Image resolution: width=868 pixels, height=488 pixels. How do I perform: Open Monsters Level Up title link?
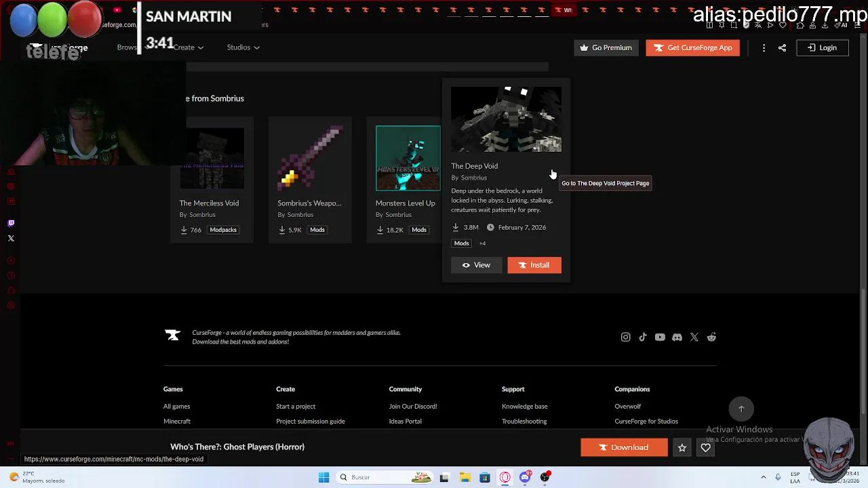coord(406,203)
